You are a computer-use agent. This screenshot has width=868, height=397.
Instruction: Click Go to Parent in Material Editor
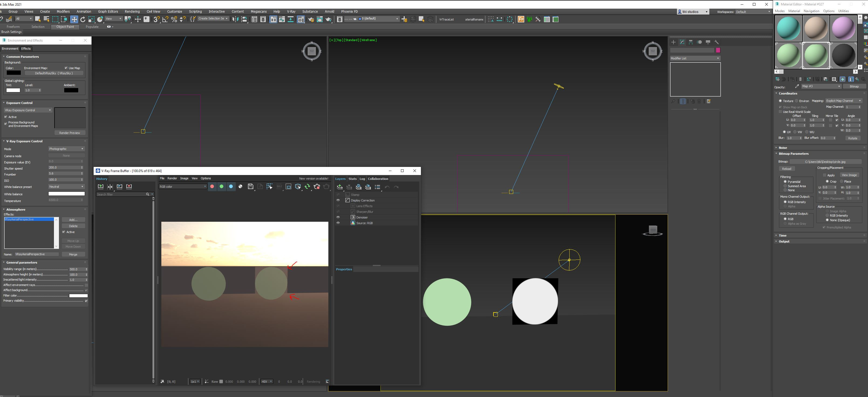(x=857, y=79)
